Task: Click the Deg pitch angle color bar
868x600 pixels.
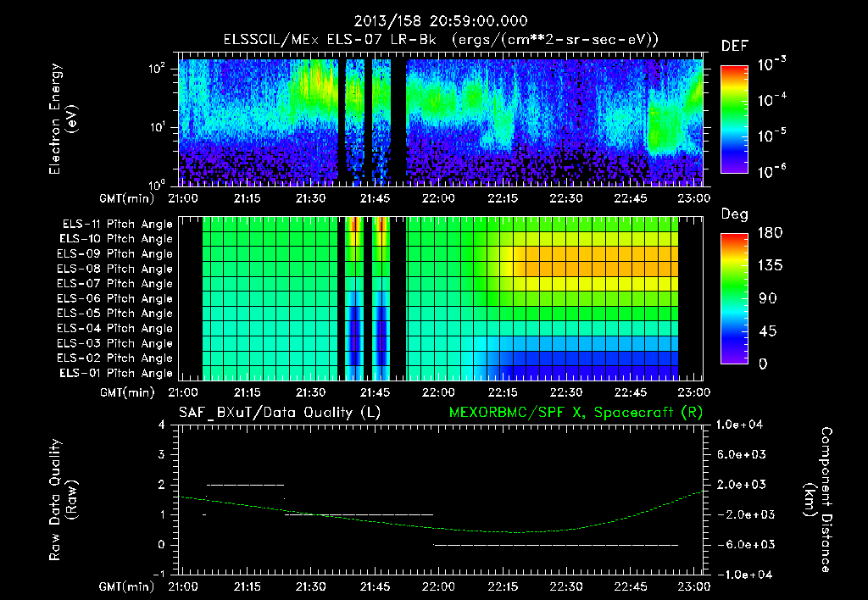Action: tap(735, 298)
